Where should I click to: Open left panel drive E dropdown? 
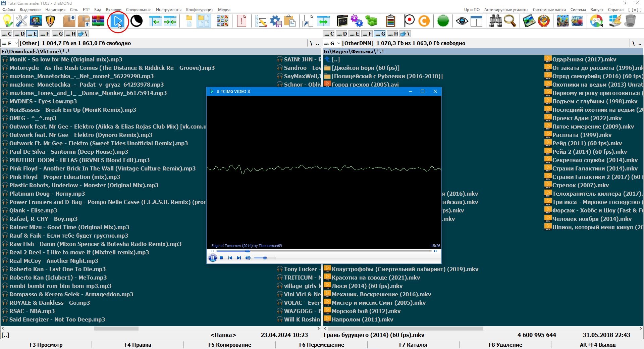(16, 43)
